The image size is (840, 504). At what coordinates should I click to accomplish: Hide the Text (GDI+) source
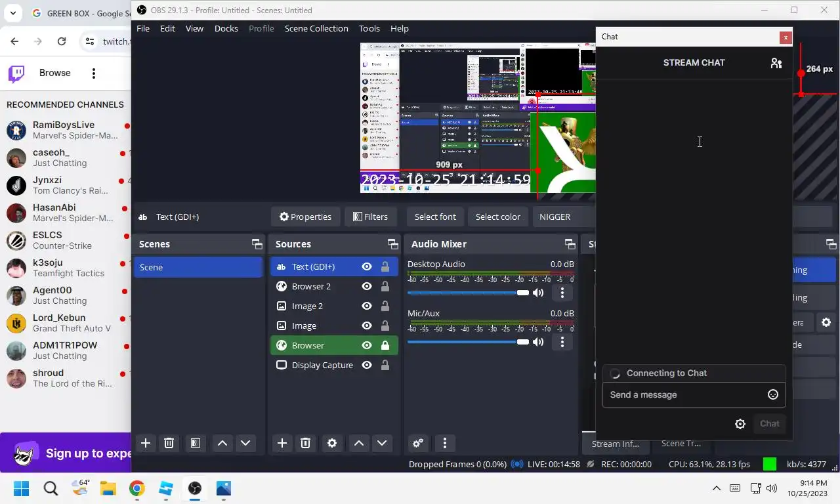click(x=367, y=266)
